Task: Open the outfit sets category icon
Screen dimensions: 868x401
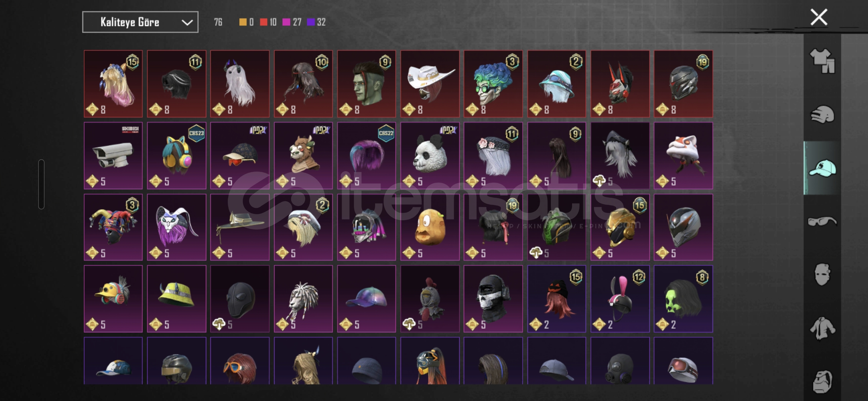Action: pyautogui.click(x=822, y=61)
